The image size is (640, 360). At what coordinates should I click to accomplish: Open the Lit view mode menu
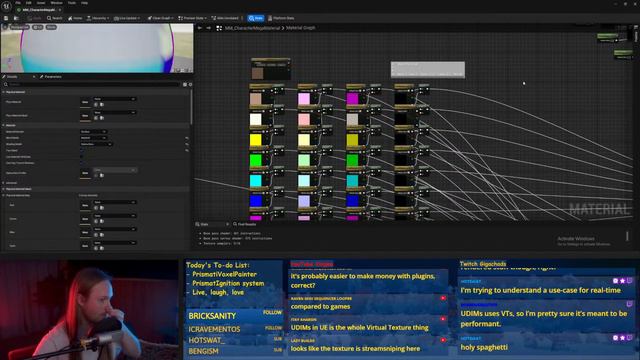(x=38, y=27)
